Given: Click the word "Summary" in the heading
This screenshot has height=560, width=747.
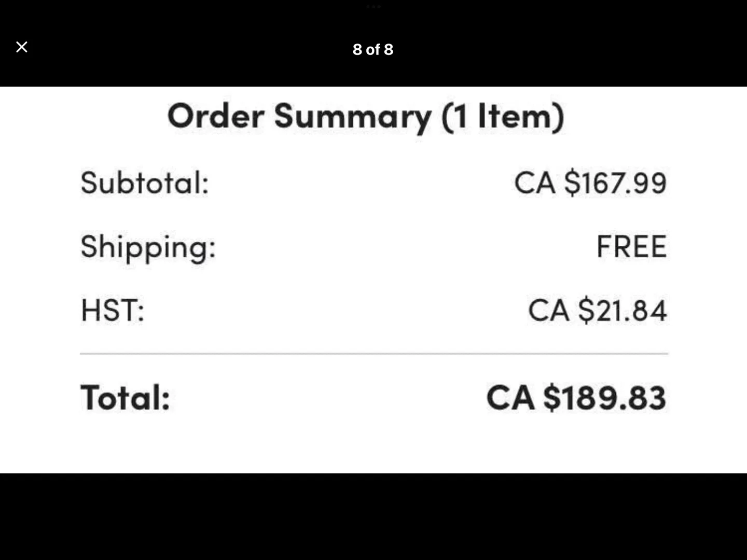Looking at the screenshot, I should pyautogui.click(x=353, y=117).
